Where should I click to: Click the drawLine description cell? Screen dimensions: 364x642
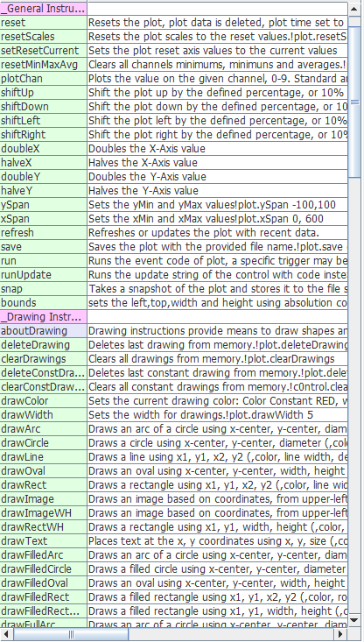[218, 457]
